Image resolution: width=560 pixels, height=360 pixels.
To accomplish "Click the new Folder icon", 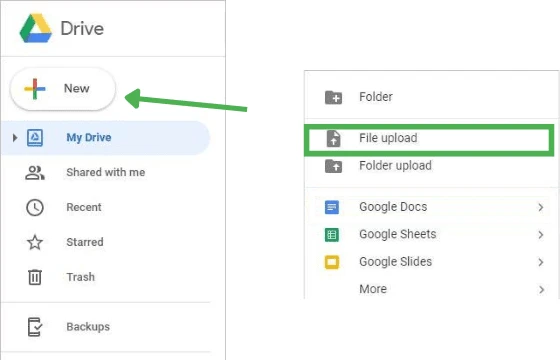I will (x=334, y=97).
